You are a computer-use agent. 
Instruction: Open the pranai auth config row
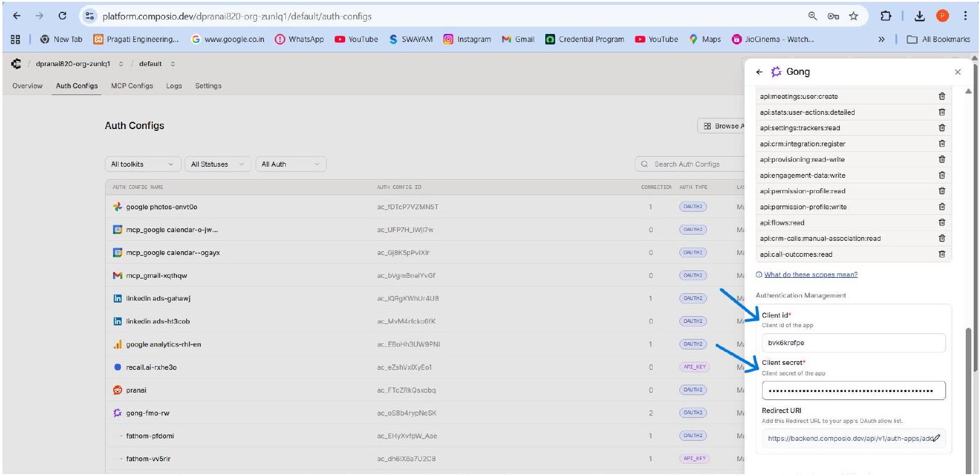coord(424,390)
